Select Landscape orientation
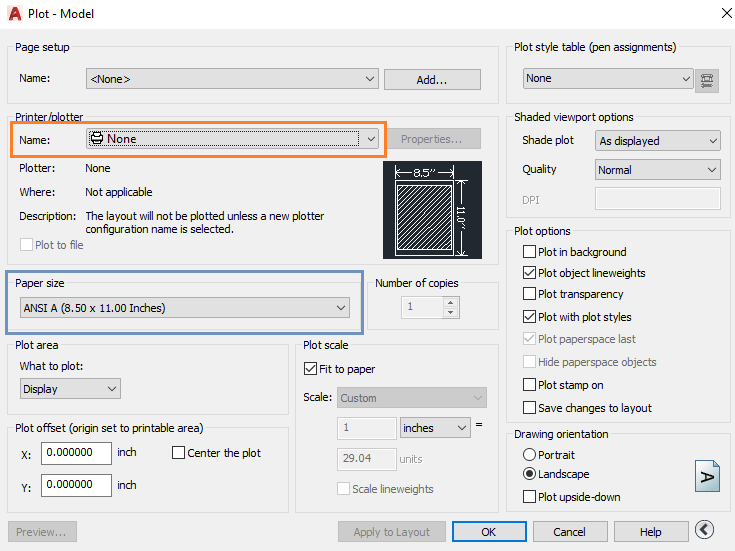 (x=529, y=474)
